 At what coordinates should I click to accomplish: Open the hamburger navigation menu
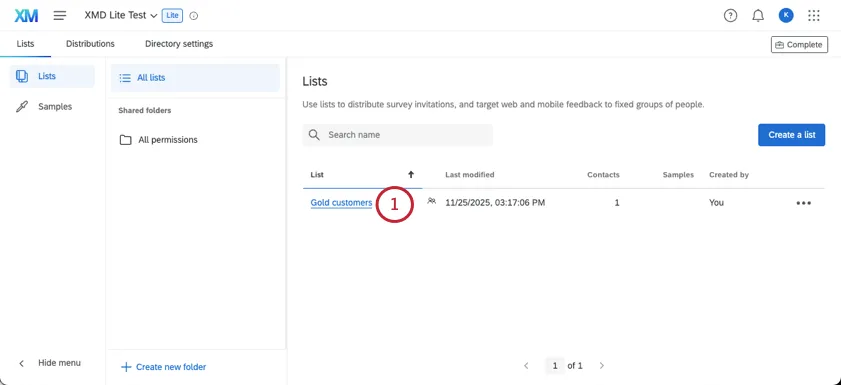click(x=60, y=16)
